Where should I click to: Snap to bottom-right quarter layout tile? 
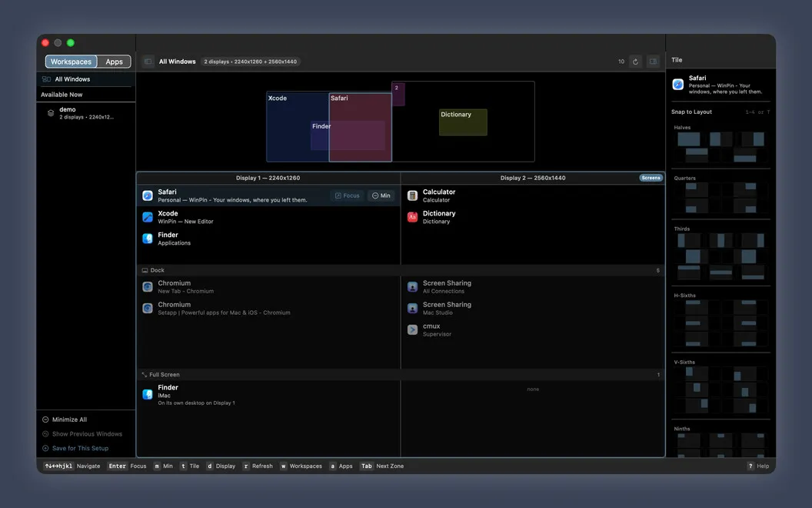pos(744,206)
